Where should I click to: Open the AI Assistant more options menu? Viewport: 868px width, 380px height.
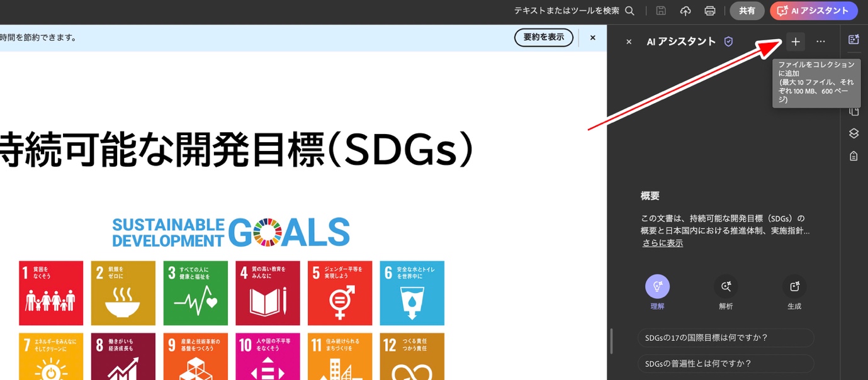(x=820, y=41)
